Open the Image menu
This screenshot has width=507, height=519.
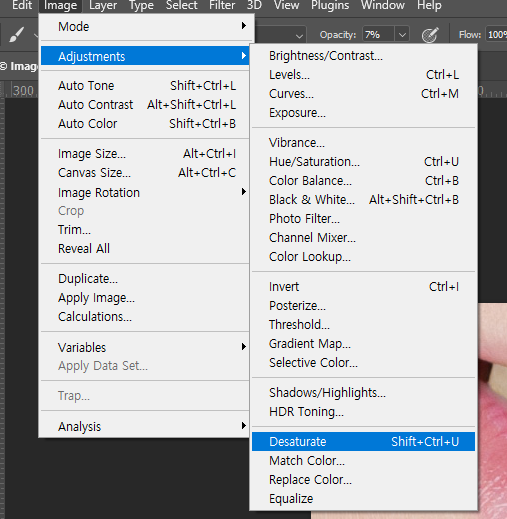pos(60,5)
